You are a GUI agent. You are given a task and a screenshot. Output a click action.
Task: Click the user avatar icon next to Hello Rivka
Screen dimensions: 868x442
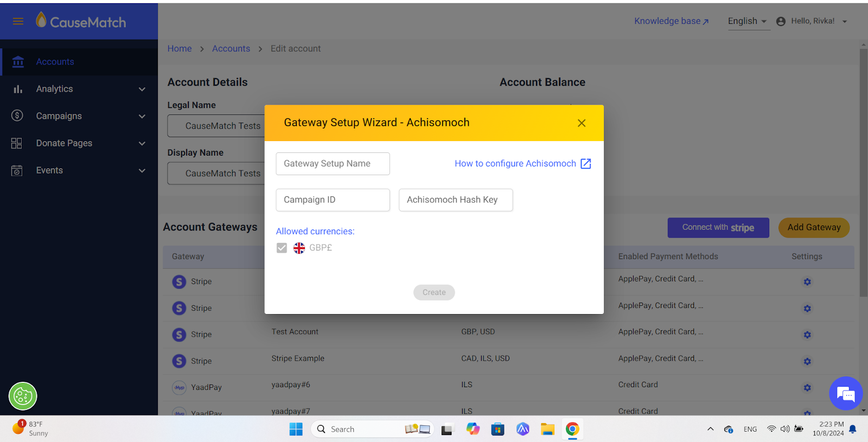coord(781,21)
